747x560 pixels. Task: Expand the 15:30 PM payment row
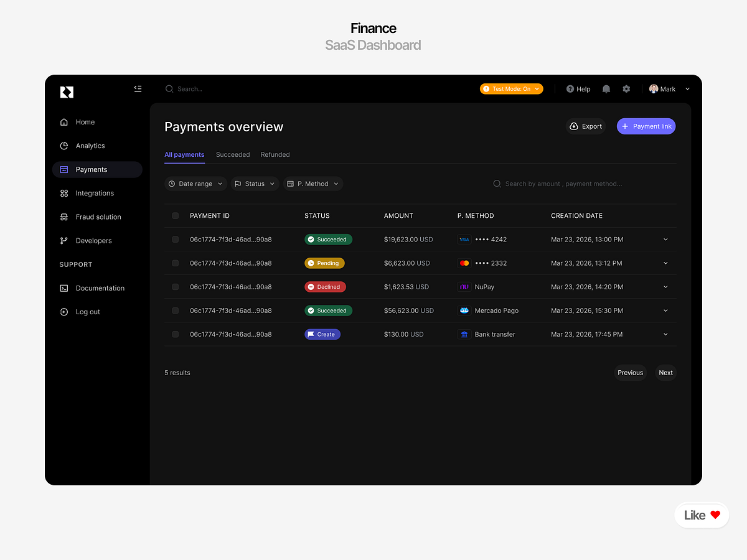[665, 310]
